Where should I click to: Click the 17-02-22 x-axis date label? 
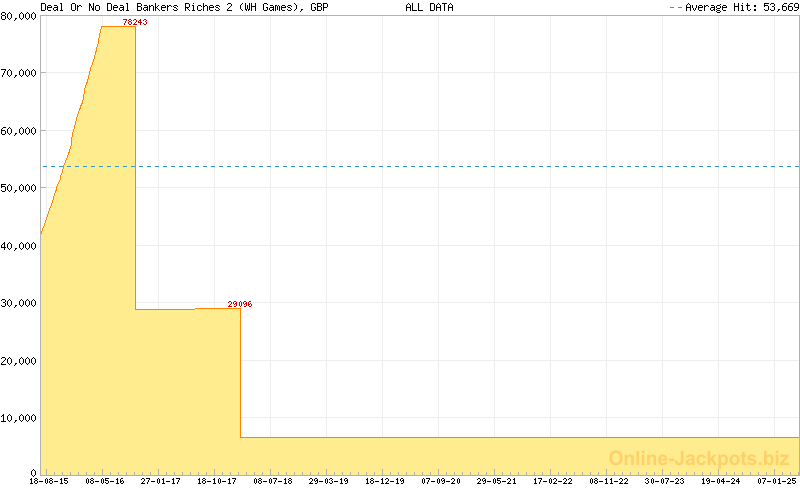[x=553, y=481]
